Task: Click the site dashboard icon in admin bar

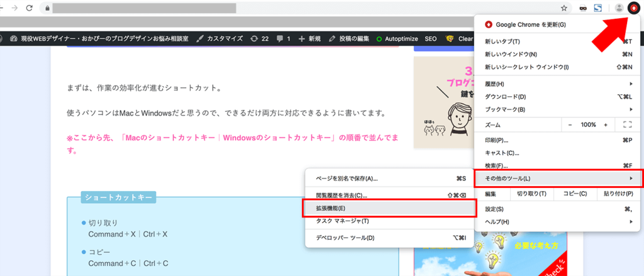Action: [13, 38]
